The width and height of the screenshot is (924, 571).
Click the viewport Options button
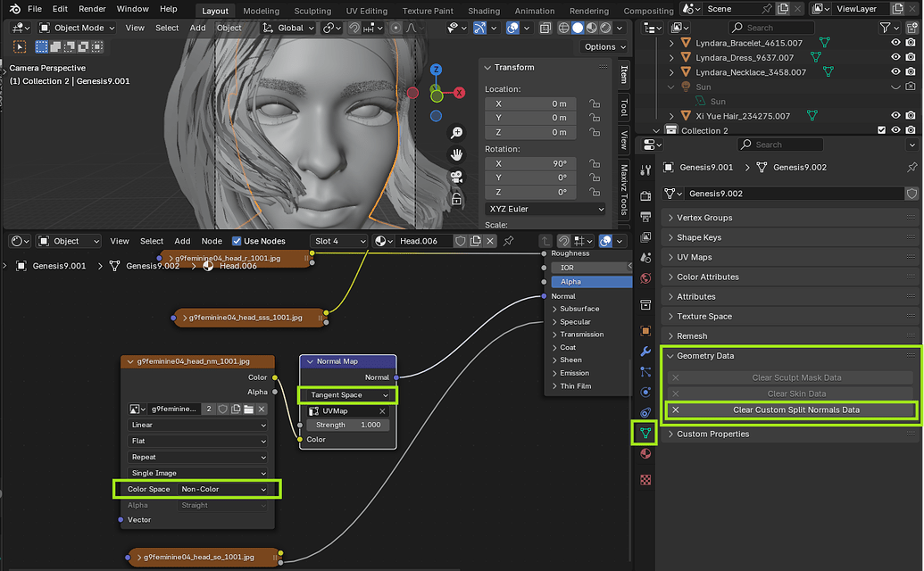[604, 46]
